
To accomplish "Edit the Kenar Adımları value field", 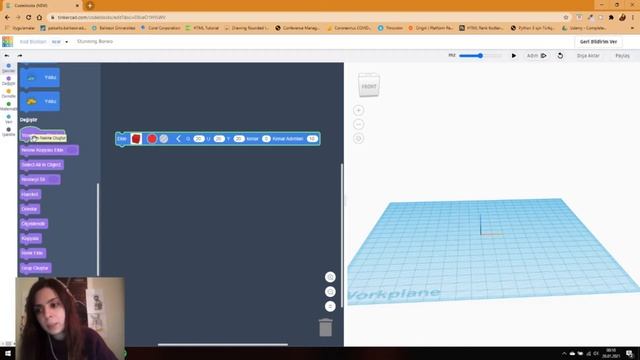I will click(312, 139).
